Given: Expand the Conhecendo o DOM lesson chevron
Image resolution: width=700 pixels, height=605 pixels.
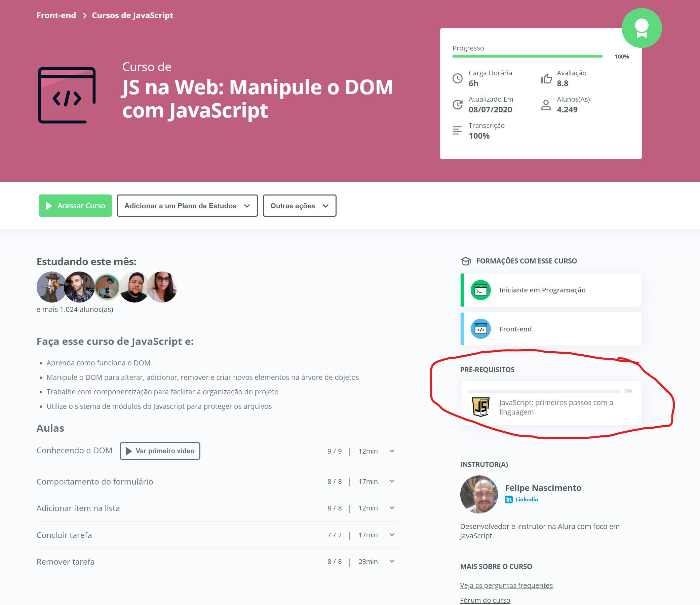Looking at the screenshot, I should click(392, 451).
